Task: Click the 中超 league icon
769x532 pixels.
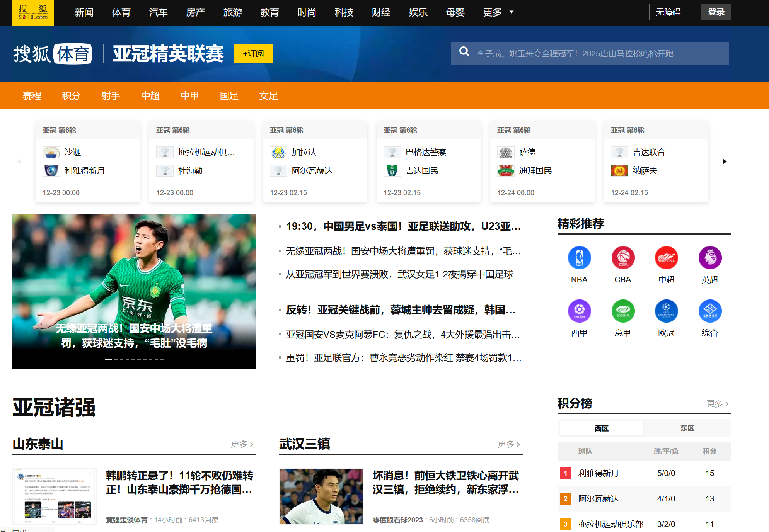Action: (x=666, y=258)
